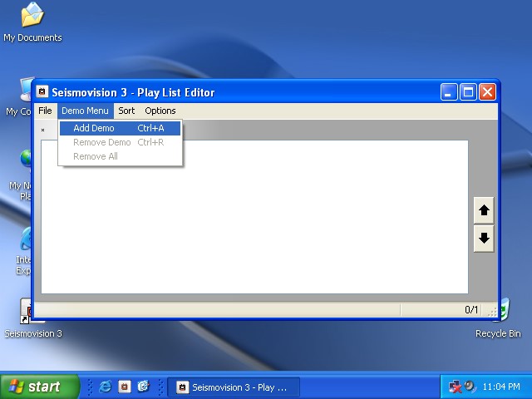Launch Internet Explorer from Quick Launch
Viewport: 532px width, 399px height.
point(106,387)
